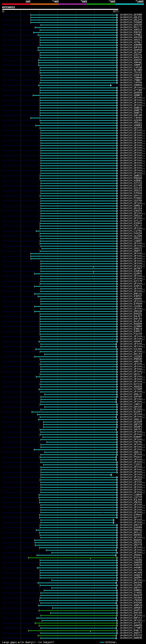Select hit label UniRef100_P25444
The image size is (146, 644).
pos(131,193)
